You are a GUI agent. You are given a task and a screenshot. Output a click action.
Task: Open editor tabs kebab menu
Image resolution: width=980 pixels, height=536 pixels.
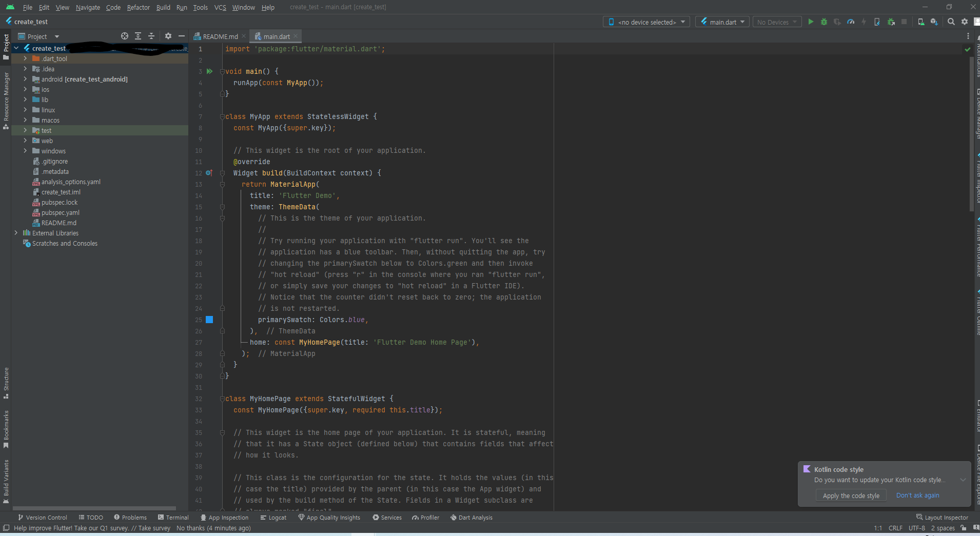click(968, 36)
